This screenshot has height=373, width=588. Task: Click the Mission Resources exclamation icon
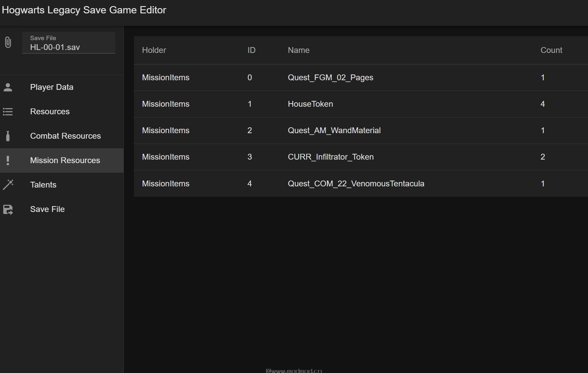[x=8, y=160]
